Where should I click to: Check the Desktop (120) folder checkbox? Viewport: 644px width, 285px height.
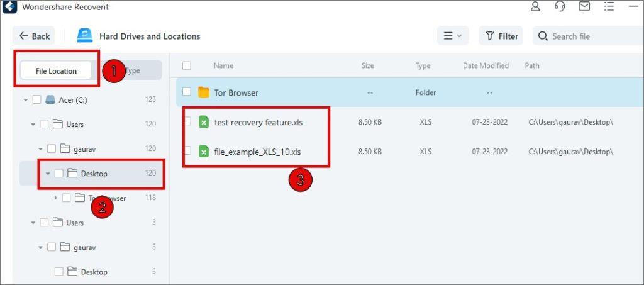pyautogui.click(x=58, y=173)
